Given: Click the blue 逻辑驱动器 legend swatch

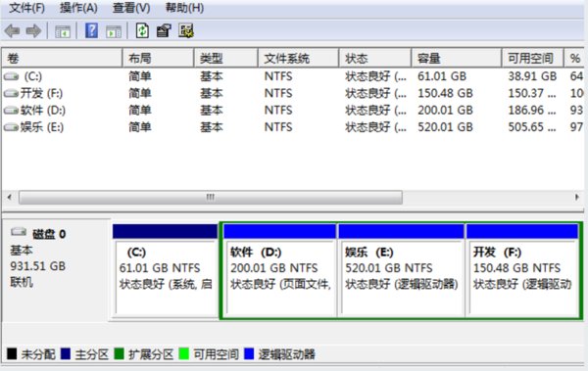Looking at the screenshot, I should [x=249, y=353].
